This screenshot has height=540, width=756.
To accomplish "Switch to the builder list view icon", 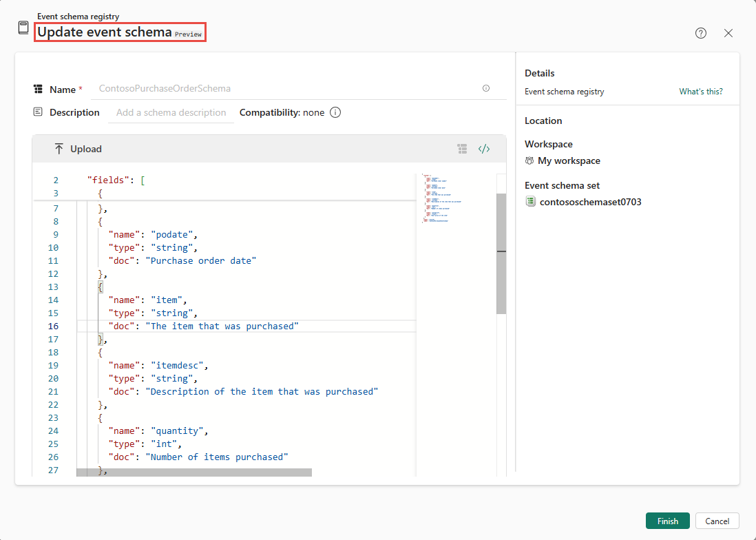I will click(463, 149).
